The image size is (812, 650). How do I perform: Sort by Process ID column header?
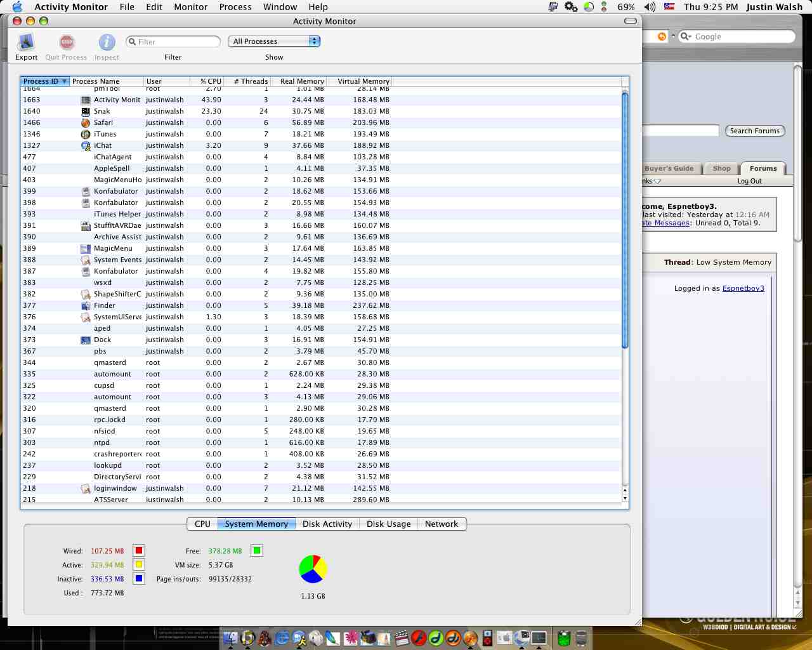(44, 81)
